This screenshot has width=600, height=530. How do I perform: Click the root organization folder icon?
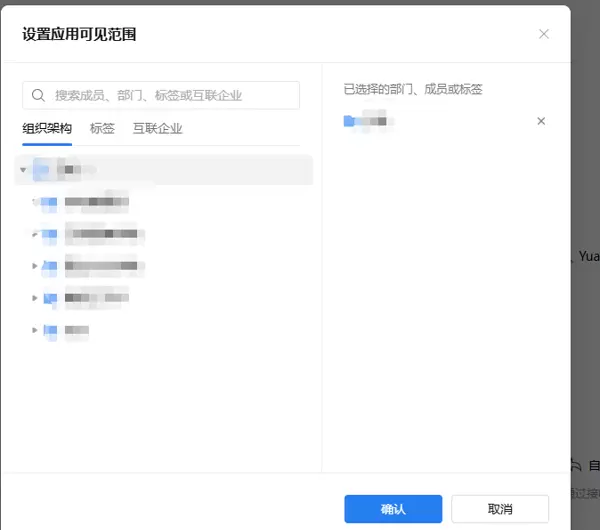[41, 170]
